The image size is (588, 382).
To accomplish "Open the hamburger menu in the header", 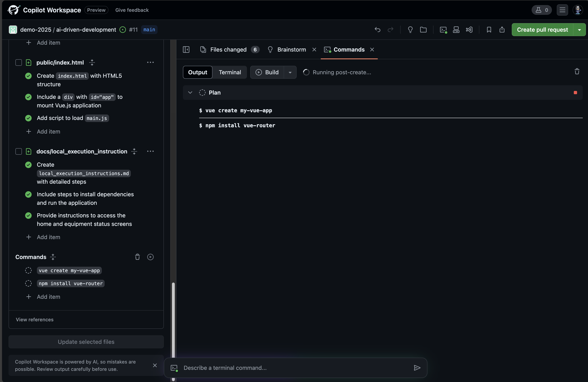I will point(562,10).
